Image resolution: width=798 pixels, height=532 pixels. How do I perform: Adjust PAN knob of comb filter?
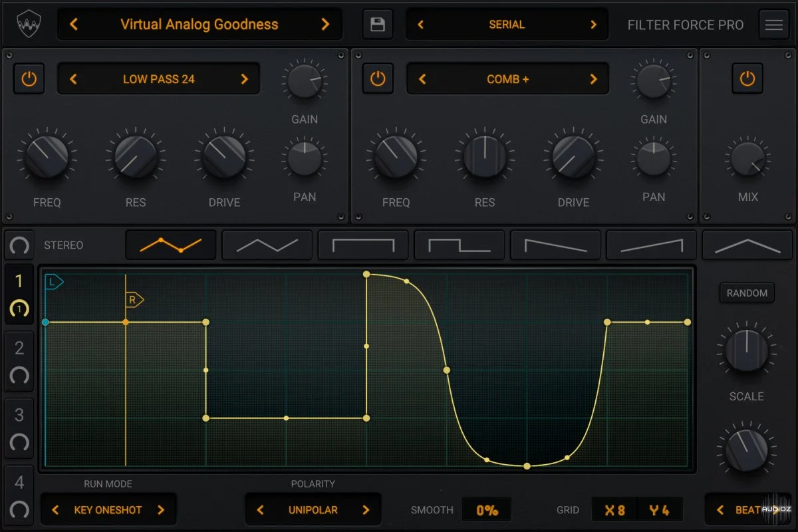click(654, 159)
